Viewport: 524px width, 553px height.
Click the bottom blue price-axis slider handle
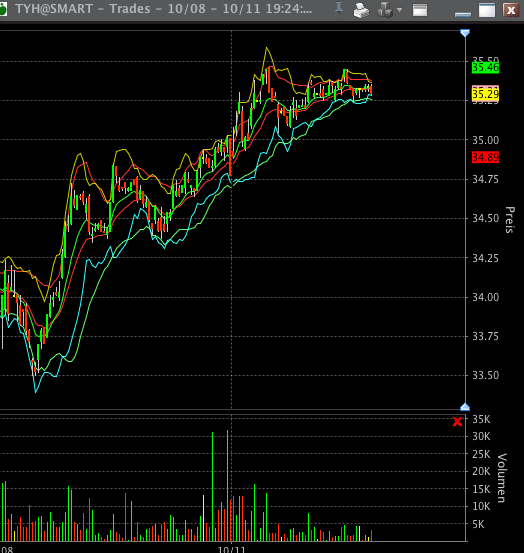465,407
